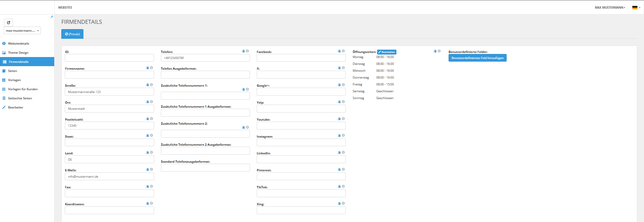Click info icon for the E-Mails field
Image resolution: width=644 pixels, height=222 pixels.
[x=151, y=169]
